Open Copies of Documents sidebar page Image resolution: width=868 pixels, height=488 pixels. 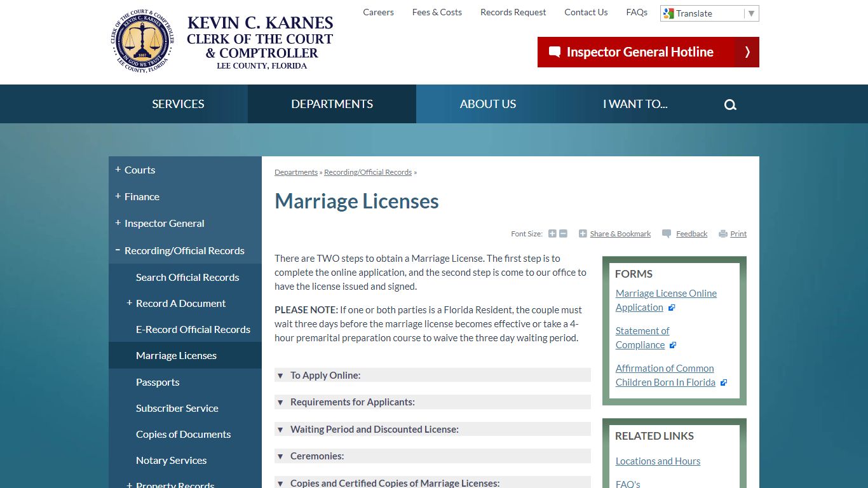click(183, 434)
